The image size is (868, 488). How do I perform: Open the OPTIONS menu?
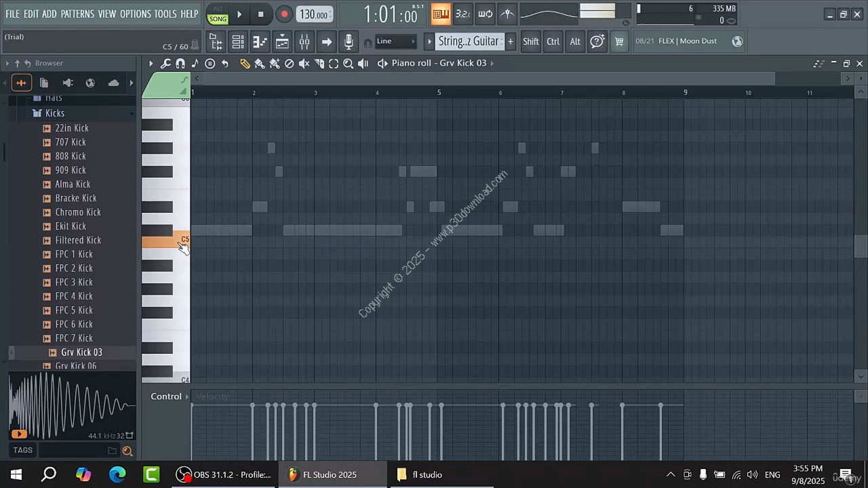(136, 14)
